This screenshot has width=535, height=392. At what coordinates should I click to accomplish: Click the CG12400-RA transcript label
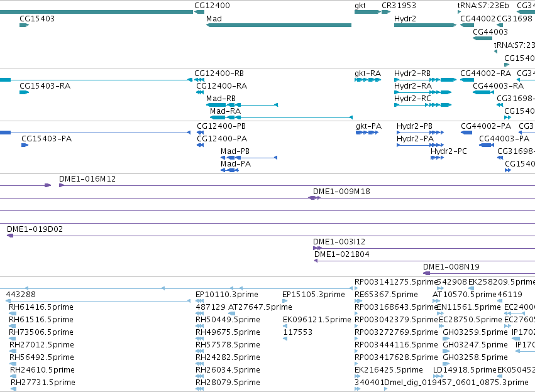[221, 86]
